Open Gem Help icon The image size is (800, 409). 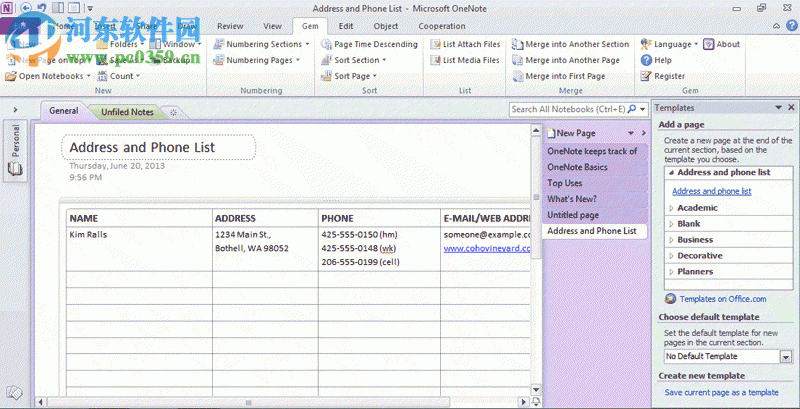coord(646,60)
